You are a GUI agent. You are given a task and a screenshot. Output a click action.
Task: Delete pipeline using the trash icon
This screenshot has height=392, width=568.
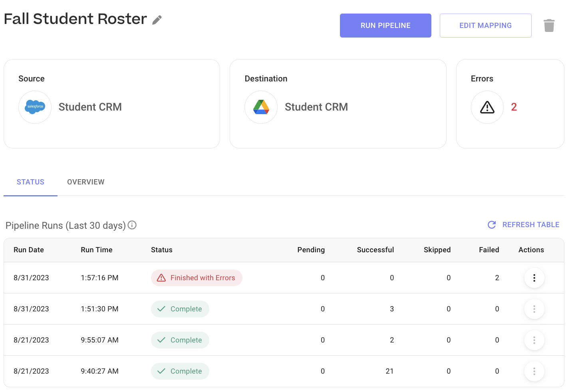[549, 26]
